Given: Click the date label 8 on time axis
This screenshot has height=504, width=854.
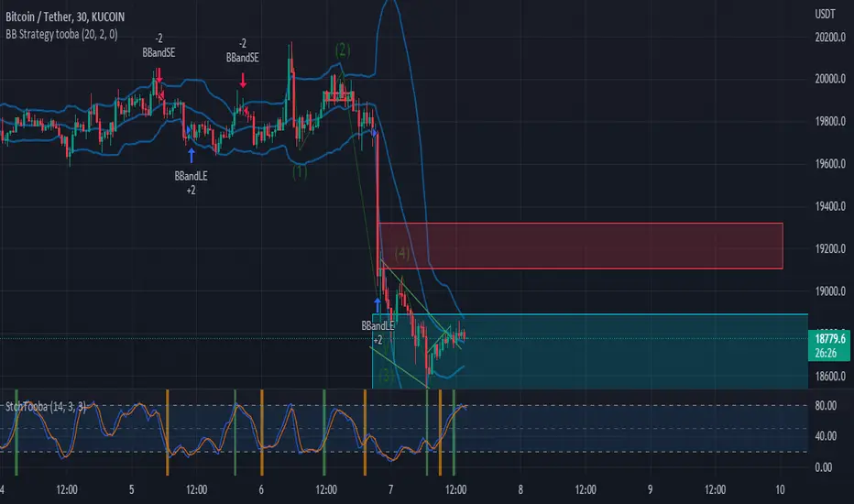Looking at the screenshot, I should (x=520, y=489).
